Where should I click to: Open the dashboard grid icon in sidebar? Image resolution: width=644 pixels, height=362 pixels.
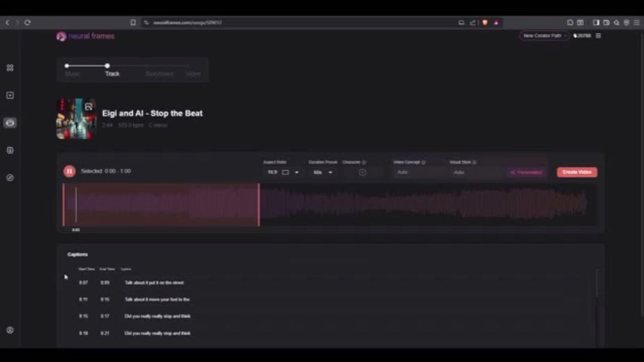pos(10,68)
